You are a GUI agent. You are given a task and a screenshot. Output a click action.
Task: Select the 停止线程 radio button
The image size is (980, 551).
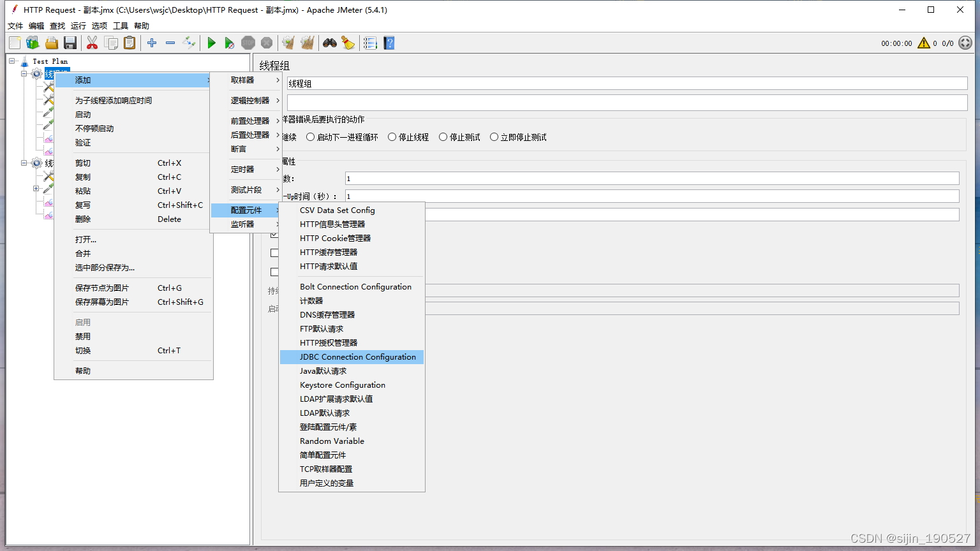pyautogui.click(x=392, y=137)
